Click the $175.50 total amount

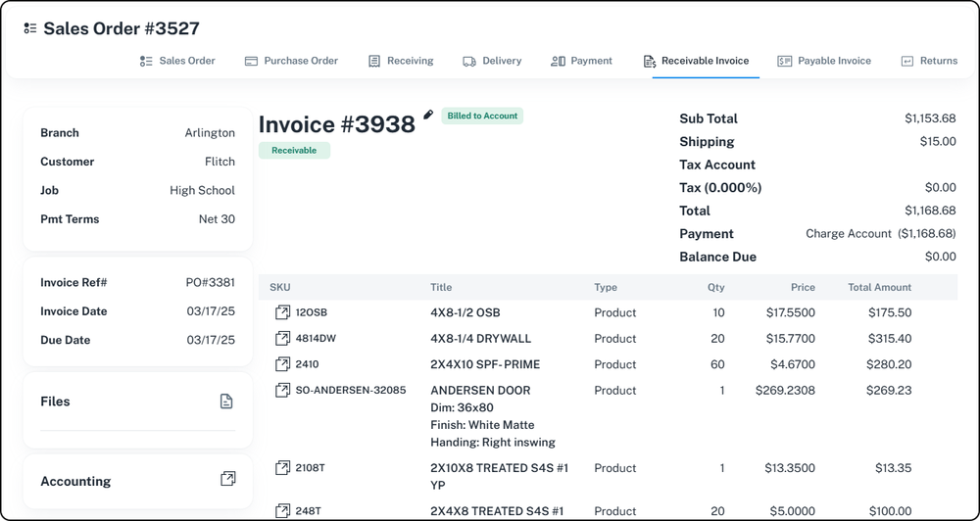click(x=890, y=312)
